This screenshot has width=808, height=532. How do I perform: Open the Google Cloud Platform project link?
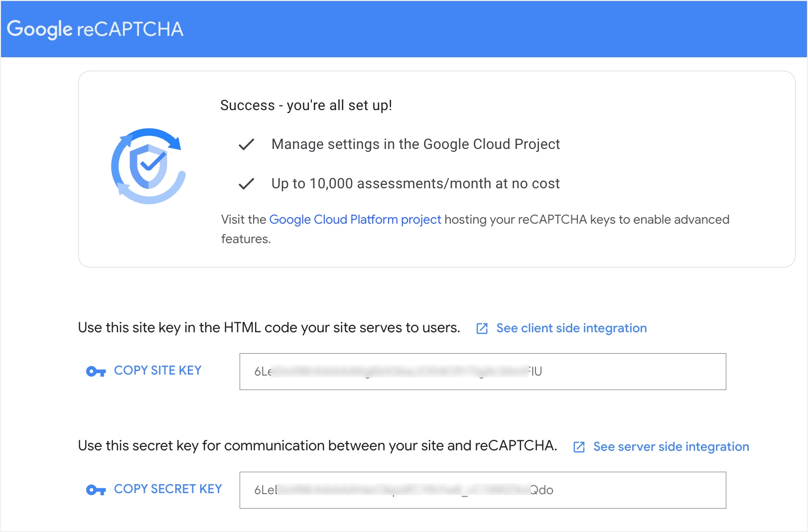355,220
